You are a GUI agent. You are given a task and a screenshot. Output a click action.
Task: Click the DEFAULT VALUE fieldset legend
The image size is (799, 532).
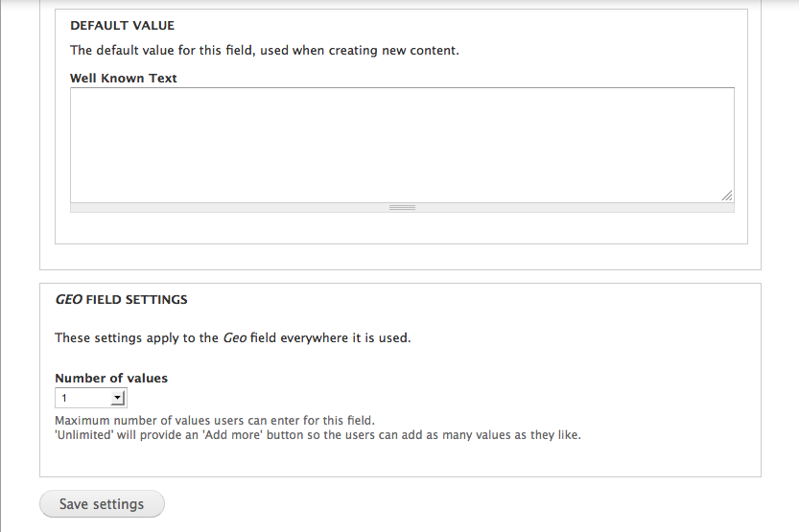click(123, 26)
